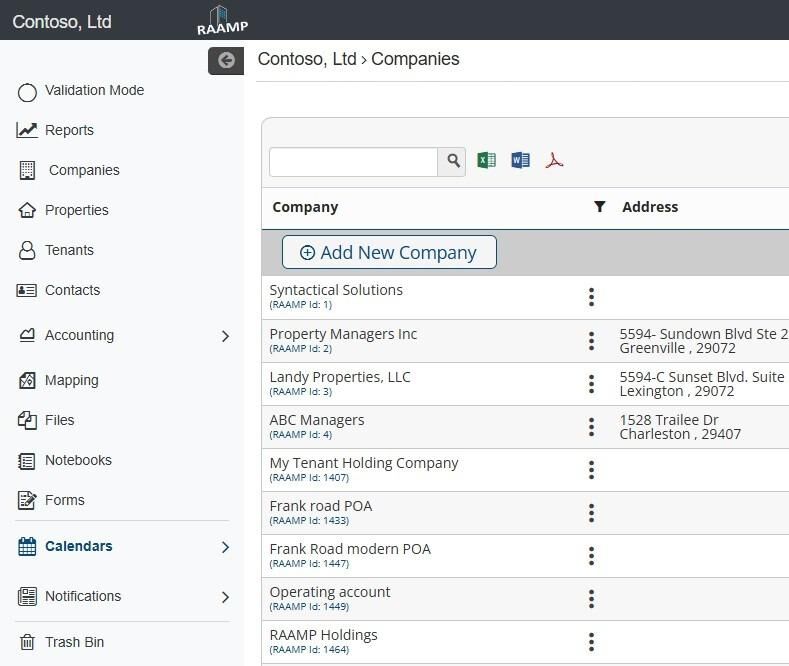The height and width of the screenshot is (666, 789).
Task: Toggle Validation Mode
Action: (x=28, y=93)
